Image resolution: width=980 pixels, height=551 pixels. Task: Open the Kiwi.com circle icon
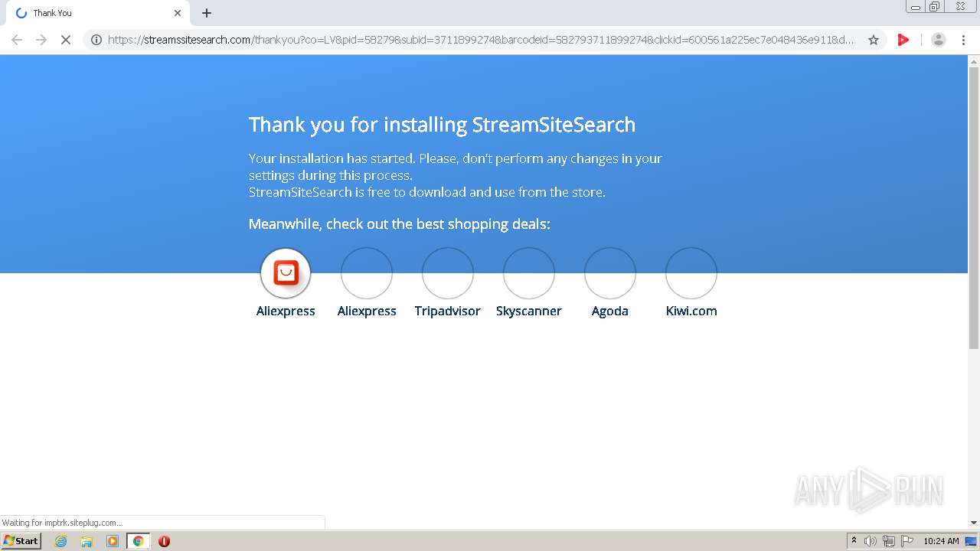click(x=691, y=272)
